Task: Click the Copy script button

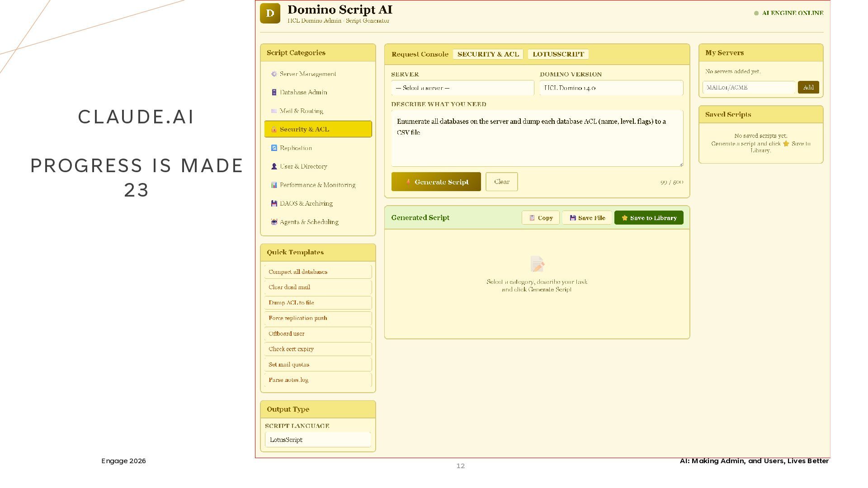Action: [540, 218]
